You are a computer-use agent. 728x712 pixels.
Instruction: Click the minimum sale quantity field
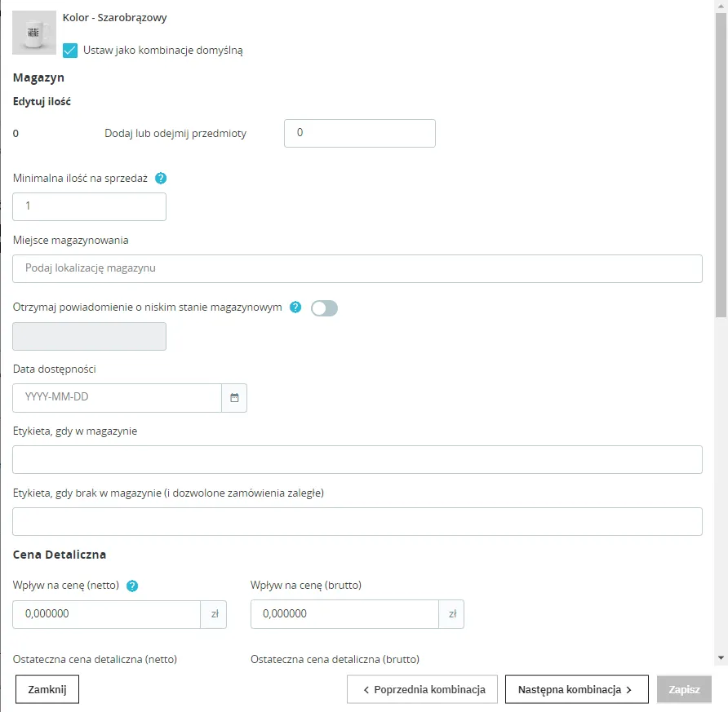[x=89, y=206]
